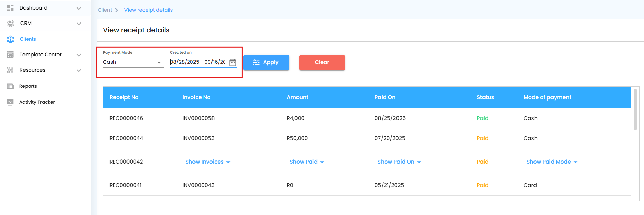
Task: Select receipt REC0000044 cell
Action: point(126,138)
